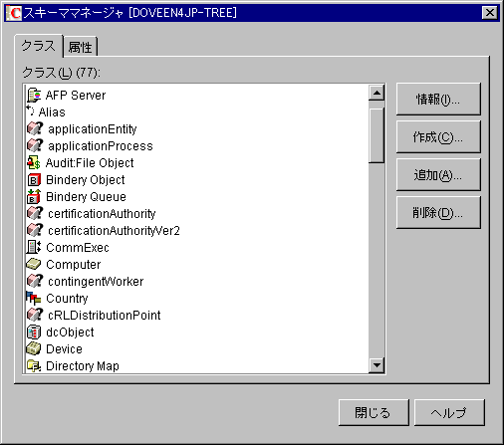This screenshot has height=445, width=504.
Task: Click the Country flags icon
Action: tap(34, 298)
